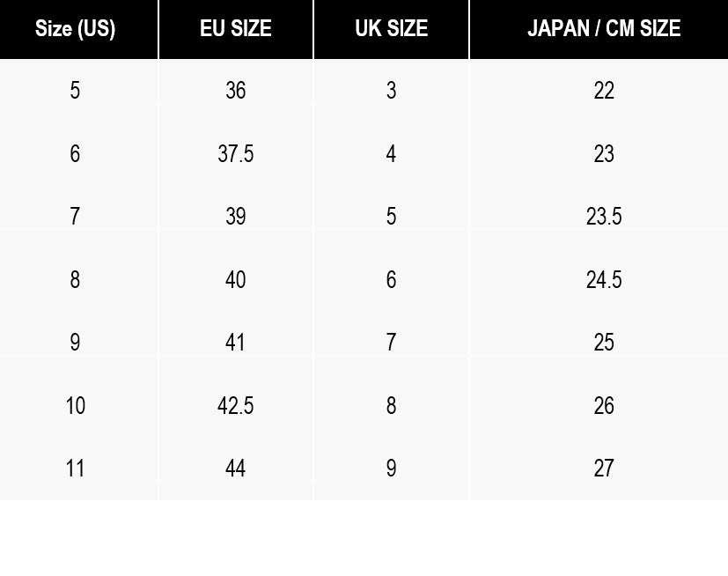Select Japan size 27 cell
Screen dimensions: 728x576
[604, 469]
